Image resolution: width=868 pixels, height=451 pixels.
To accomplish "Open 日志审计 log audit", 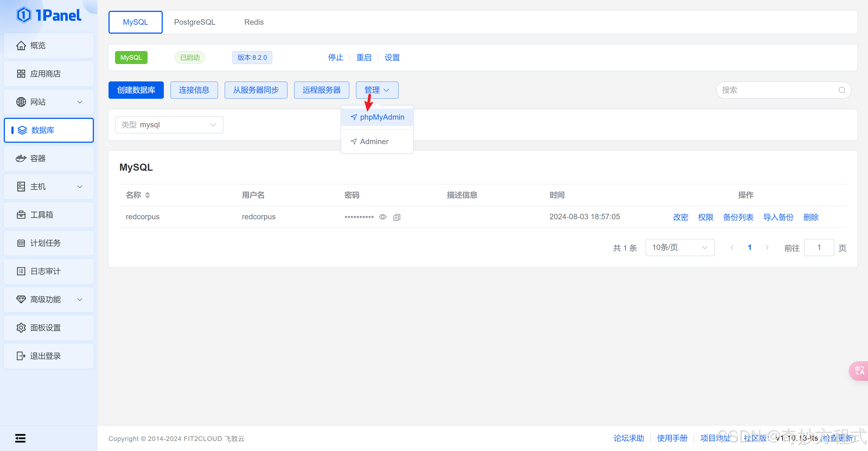I will click(x=49, y=271).
